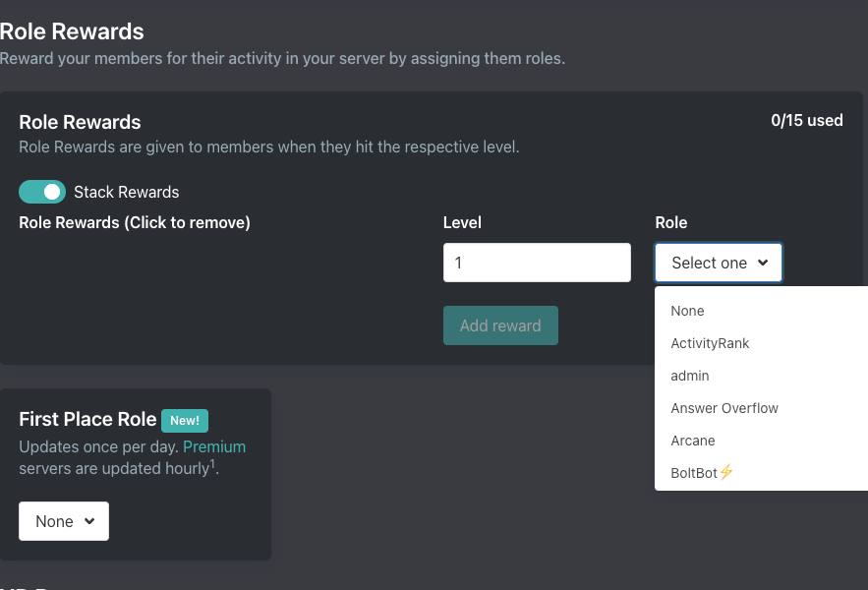Open the First Place Role dropdown
This screenshot has width=868, height=590.
(64, 521)
